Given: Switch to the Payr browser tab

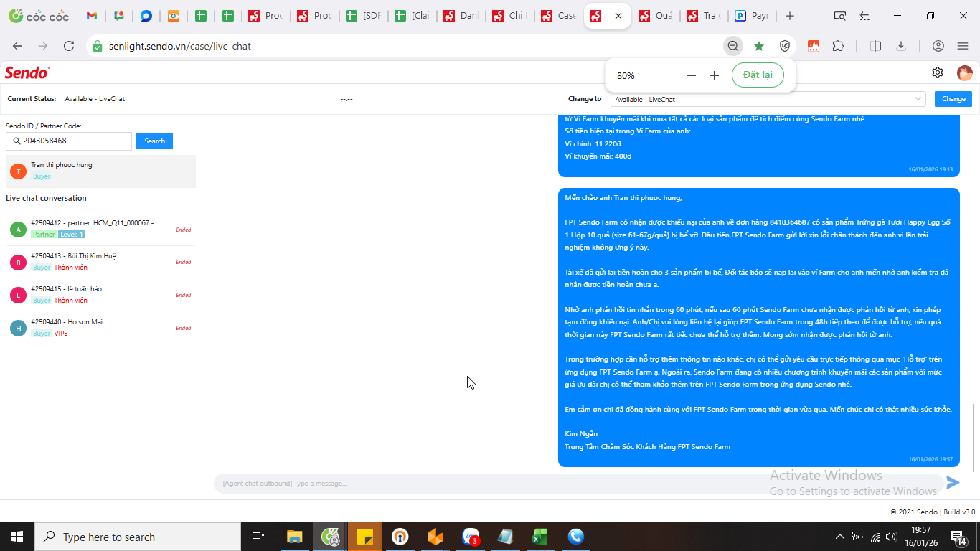Looking at the screenshot, I should click(x=751, y=16).
